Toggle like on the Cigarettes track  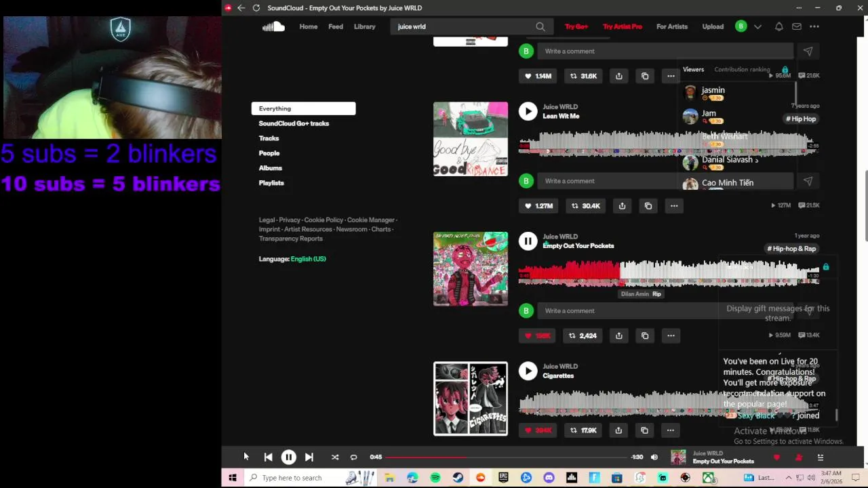(537, 430)
